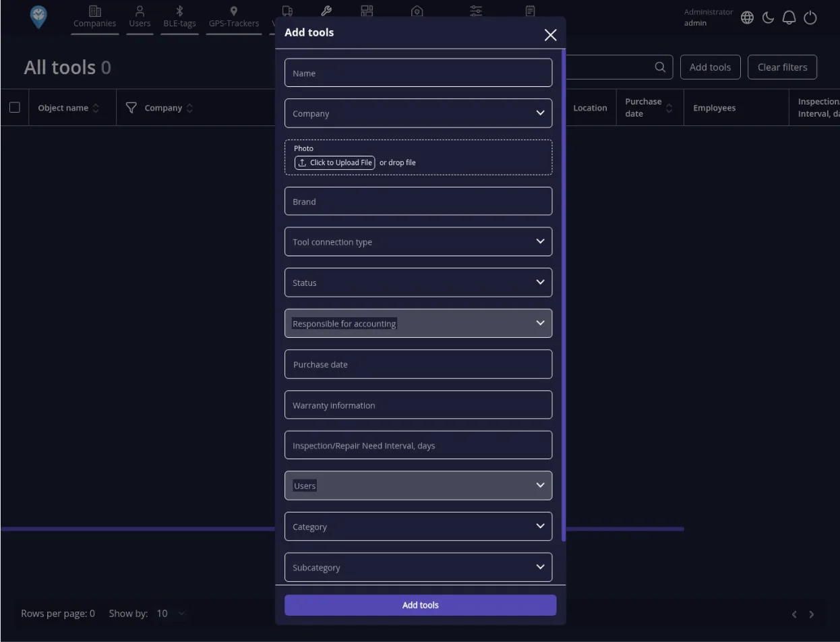Expand the Company dropdown in dialog
This screenshot has height=642, width=840.
pyautogui.click(x=418, y=113)
